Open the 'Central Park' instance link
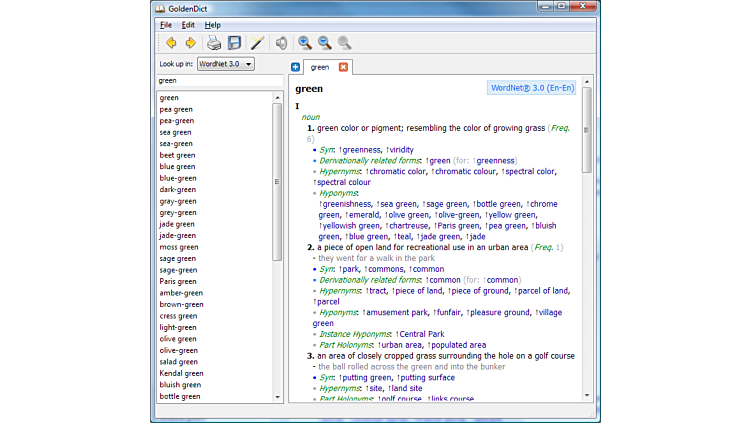The image size is (752, 423). tap(421, 334)
